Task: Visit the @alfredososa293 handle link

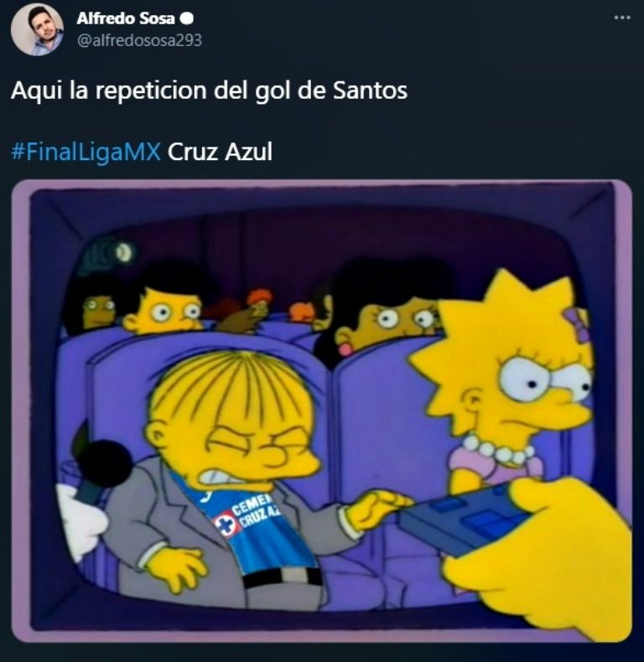Action: click(139, 40)
